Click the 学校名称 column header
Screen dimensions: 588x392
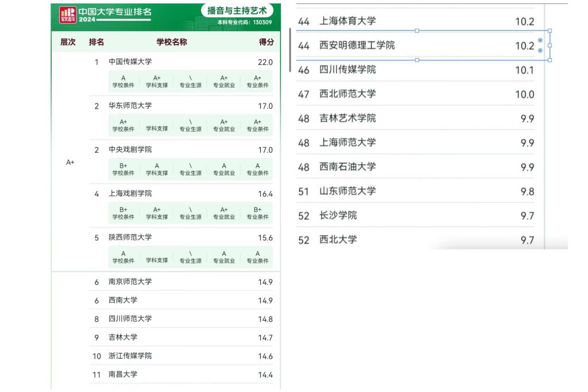click(171, 42)
